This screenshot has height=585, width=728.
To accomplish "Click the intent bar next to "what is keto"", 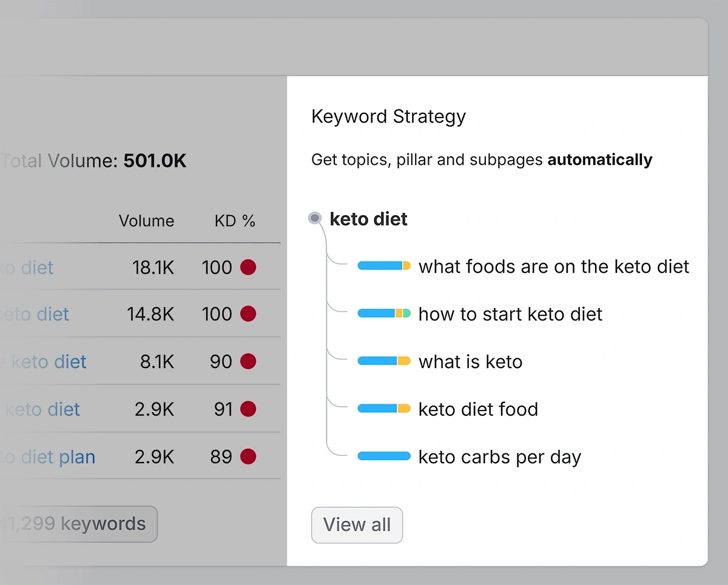I will click(384, 361).
